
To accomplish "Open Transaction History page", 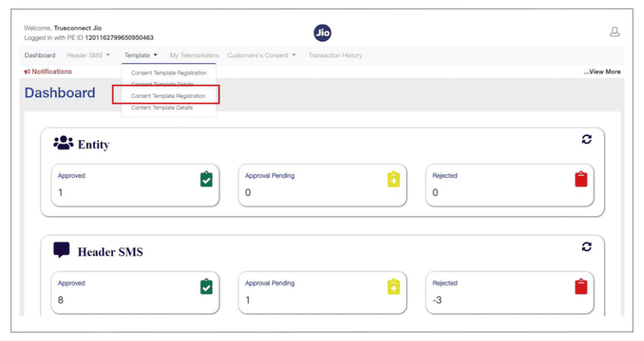I will click(335, 55).
